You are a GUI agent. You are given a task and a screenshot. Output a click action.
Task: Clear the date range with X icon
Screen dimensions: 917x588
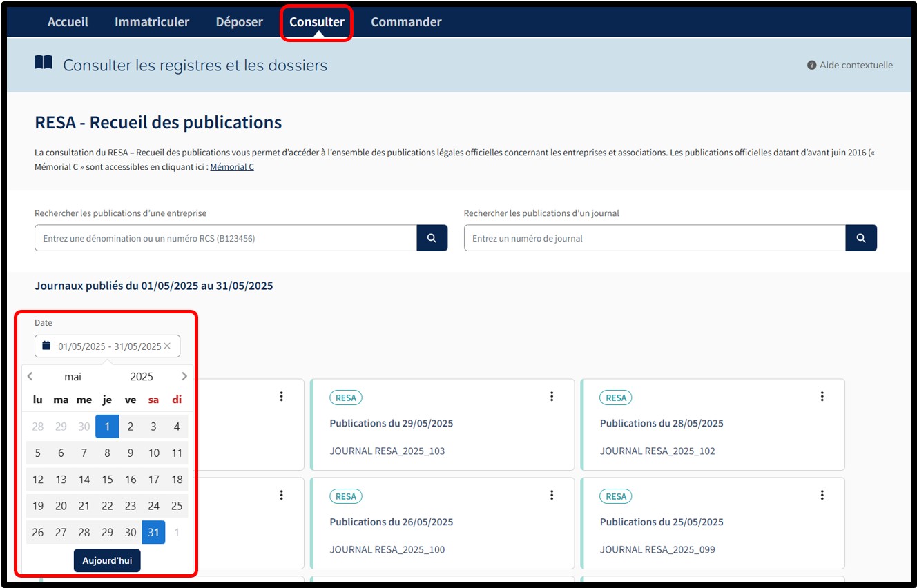coord(167,346)
